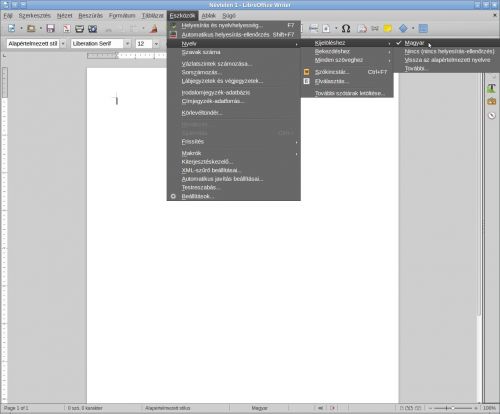Open the Fájl menu
This screenshot has height=414, width=500.
point(8,16)
